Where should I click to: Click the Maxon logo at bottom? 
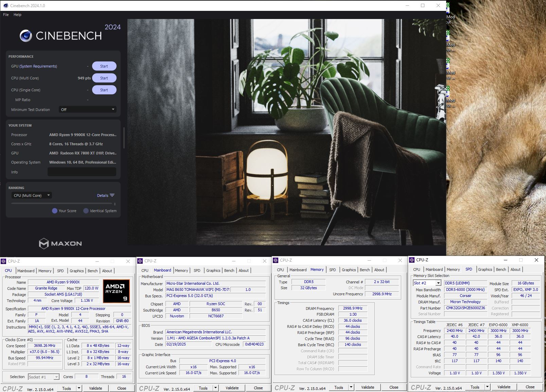(x=60, y=243)
